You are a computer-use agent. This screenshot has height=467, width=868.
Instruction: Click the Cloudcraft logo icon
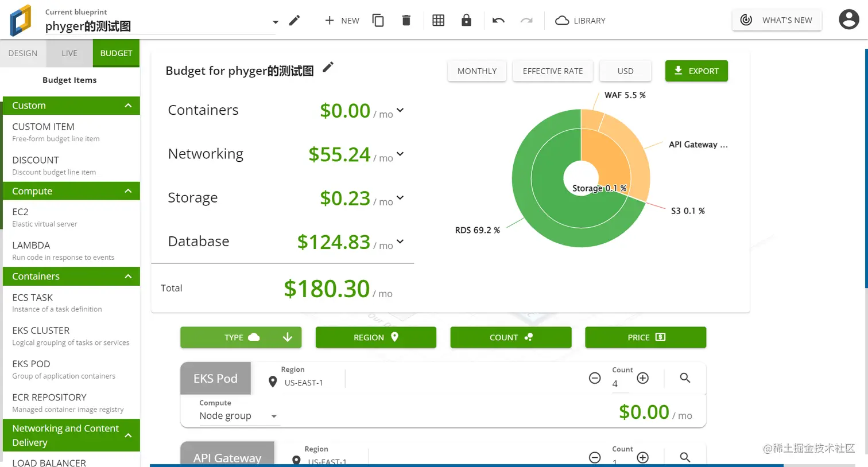coord(21,20)
